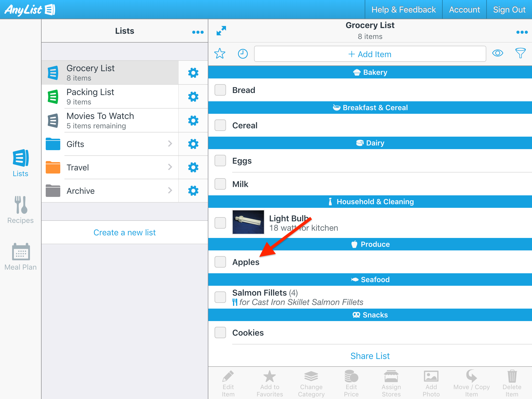Viewport: 532px width, 399px height.
Task: Open Movies To Watch settings gear
Action: [x=193, y=121]
